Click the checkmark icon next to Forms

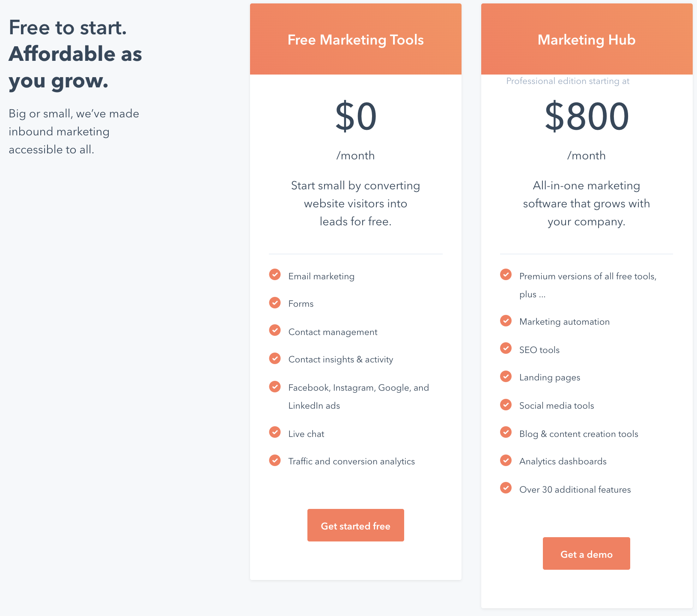point(275,302)
